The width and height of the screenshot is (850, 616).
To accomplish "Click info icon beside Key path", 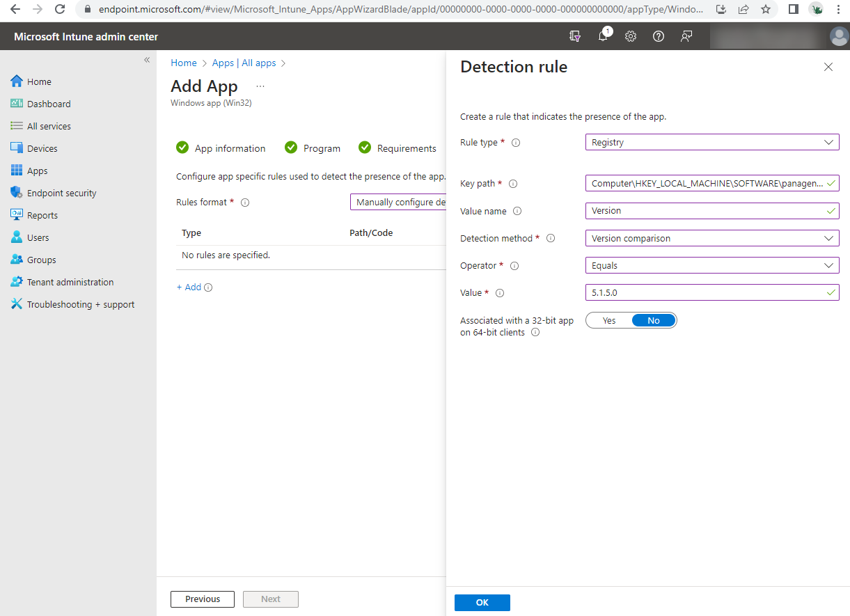I will click(x=513, y=184).
